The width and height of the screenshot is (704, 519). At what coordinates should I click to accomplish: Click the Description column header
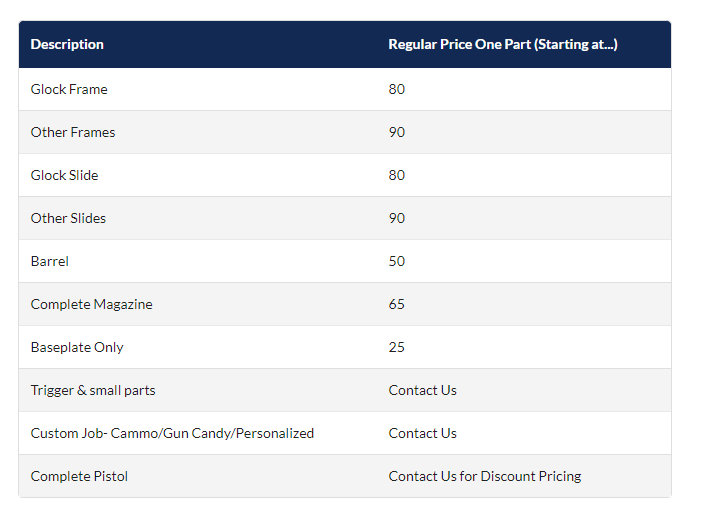(67, 45)
